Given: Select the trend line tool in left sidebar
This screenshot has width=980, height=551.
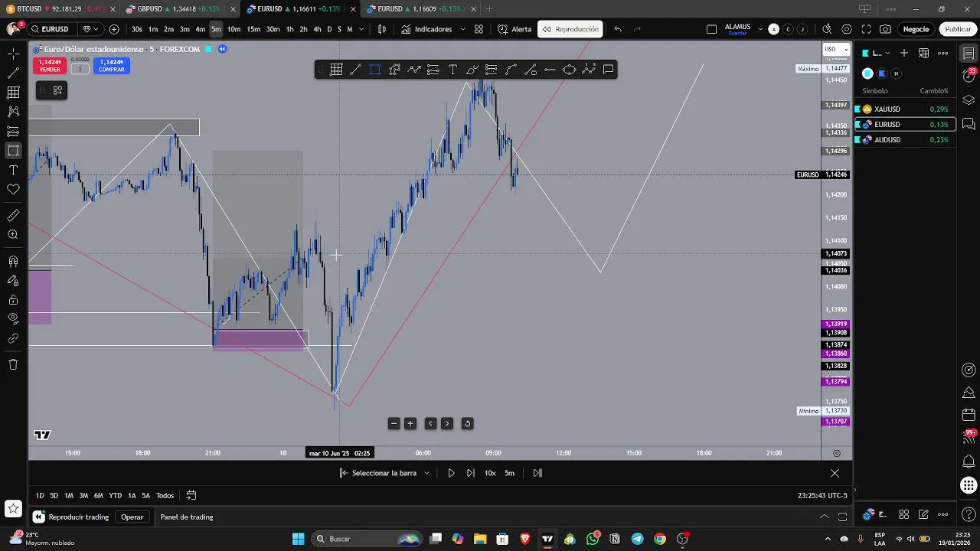Looking at the screenshot, I should tap(13, 73).
